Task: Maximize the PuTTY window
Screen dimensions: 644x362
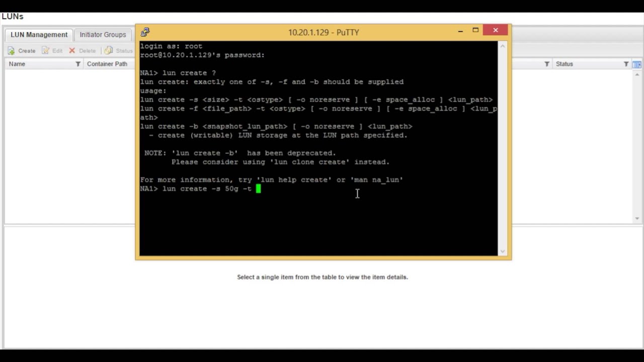Action: pyautogui.click(x=475, y=31)
